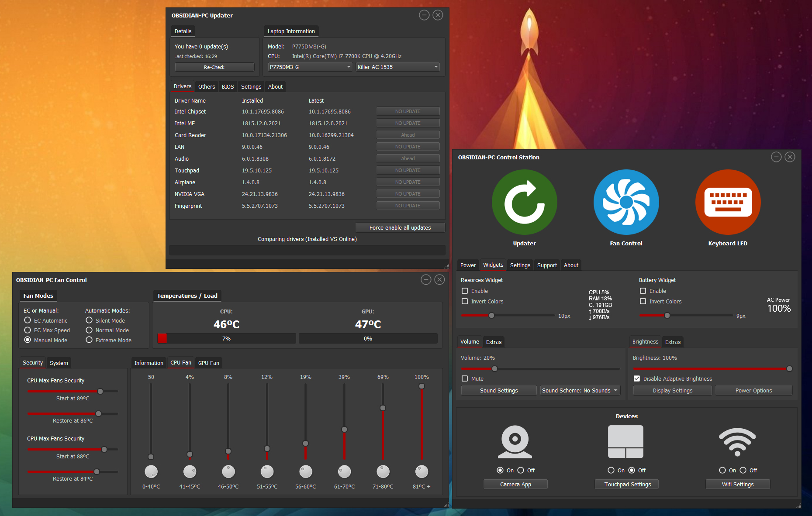Open Power Options

pyautogui.click(x=754, y=390)
